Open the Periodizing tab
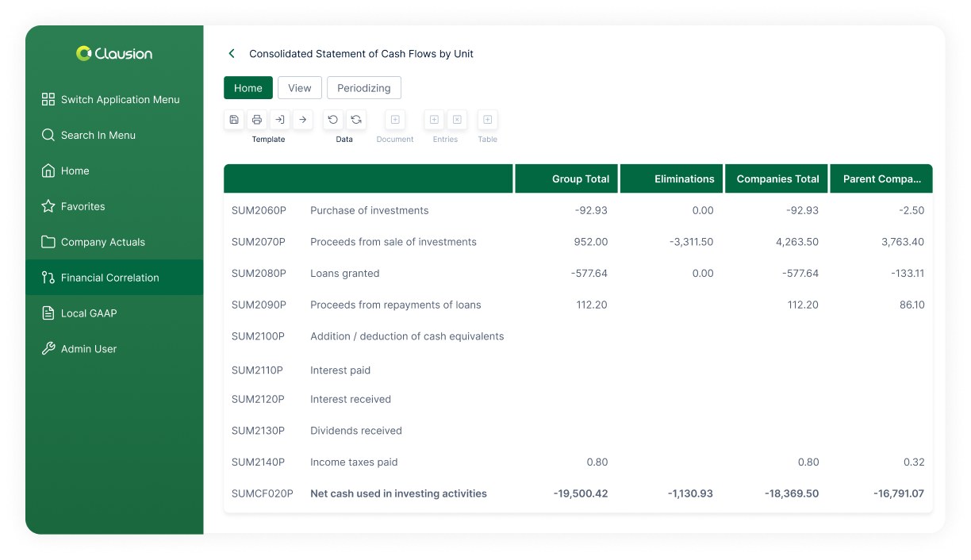971x560 pixels. point(363,88)
